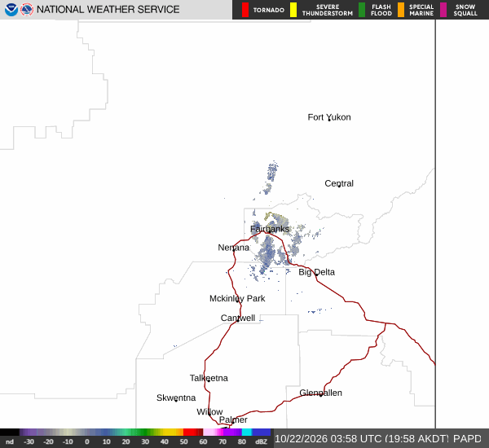Image resolution: width=489 pixels, height=448 pixels.
Task: Click the radar timestamp 10/22/2026 03:58 UTC
Action: [x=328, y=439]
